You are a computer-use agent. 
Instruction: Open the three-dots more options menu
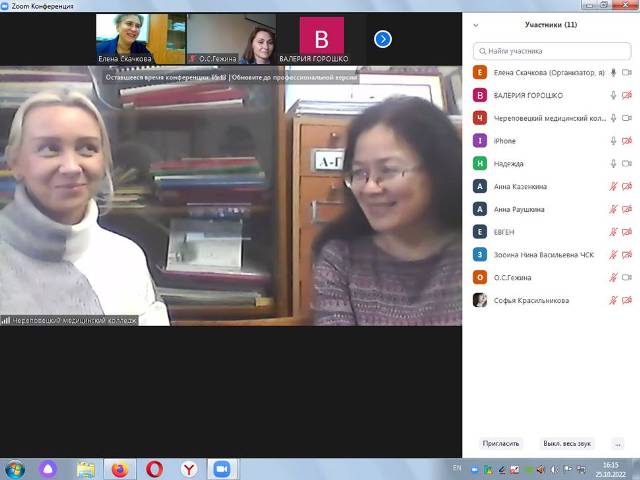(x=618, y=443)
